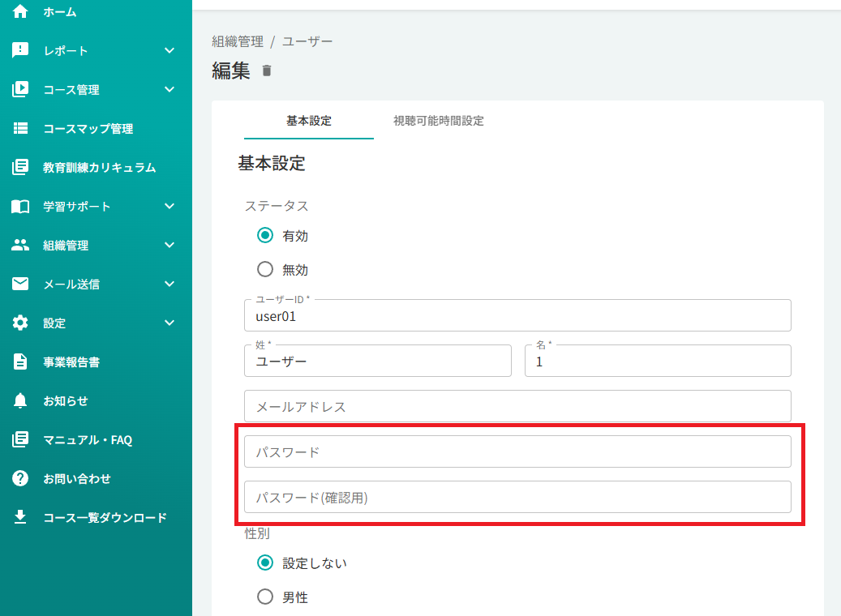Open the お知らせ bell icon
The width and height of the screenshot is (841, 616).
coord(20,400)
